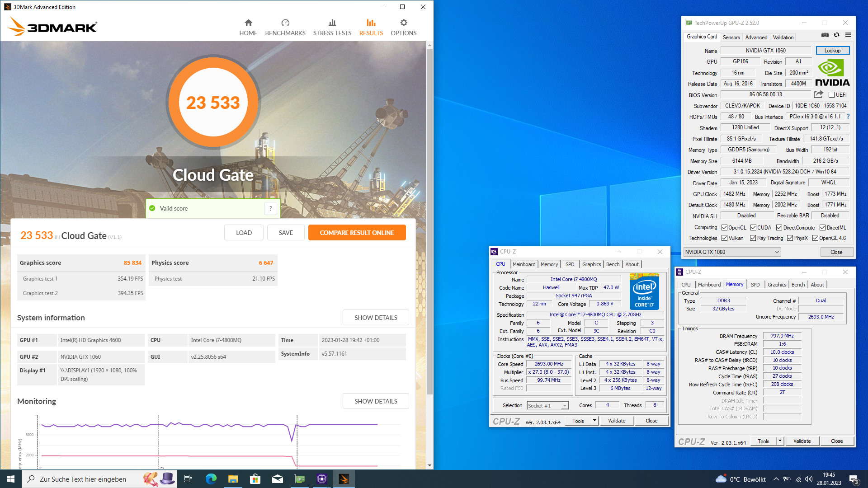Click the 3DMark taskbar icon
Viewport: 868px width, 488px height.
tap(344, 479)
